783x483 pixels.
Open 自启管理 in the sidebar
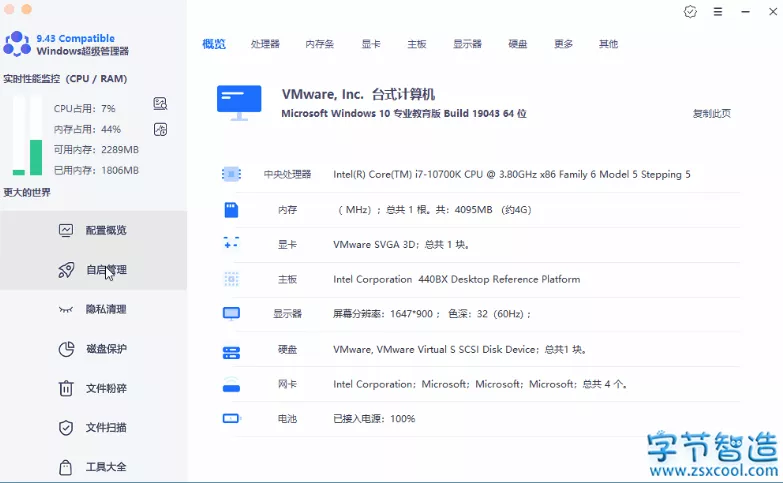click(93, 270)
